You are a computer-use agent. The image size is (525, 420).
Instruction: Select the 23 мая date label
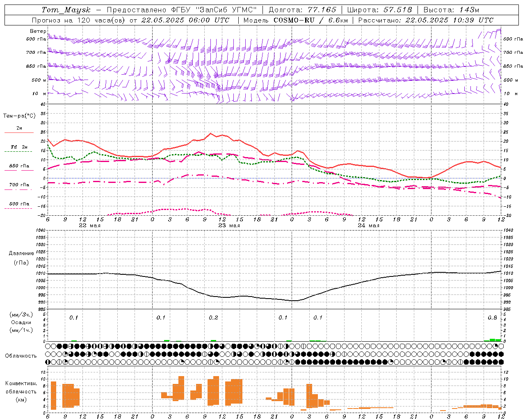click(229, 225)
